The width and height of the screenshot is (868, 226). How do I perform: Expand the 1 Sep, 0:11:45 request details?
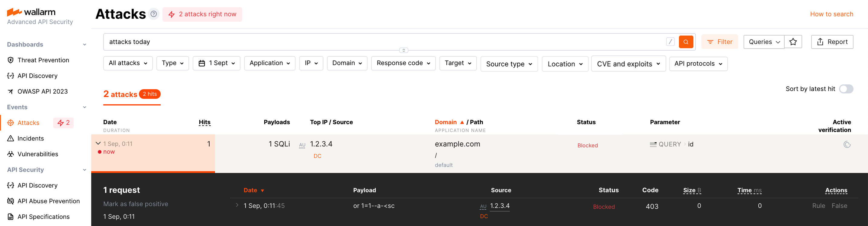pos(237,205)
